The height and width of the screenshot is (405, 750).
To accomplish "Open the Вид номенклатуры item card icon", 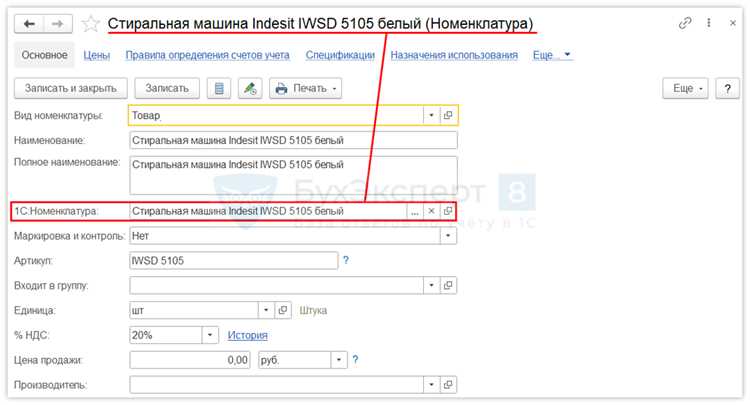I will click(x=448, y=115).
